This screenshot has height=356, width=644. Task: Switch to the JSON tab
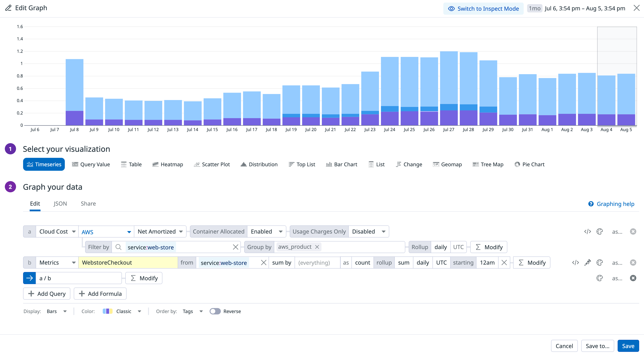click(60, 204)
